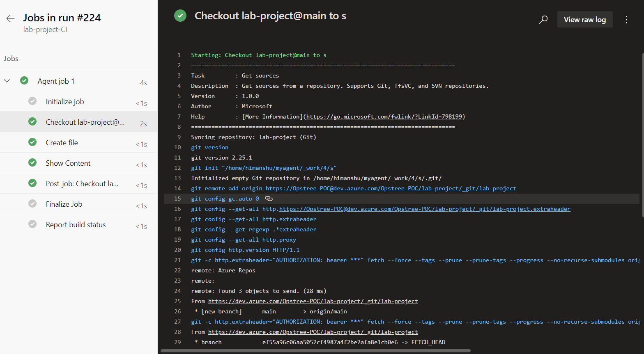644x354 pixels.
Task: Click Post-job Checkout success icon
Action: [32, 183]
